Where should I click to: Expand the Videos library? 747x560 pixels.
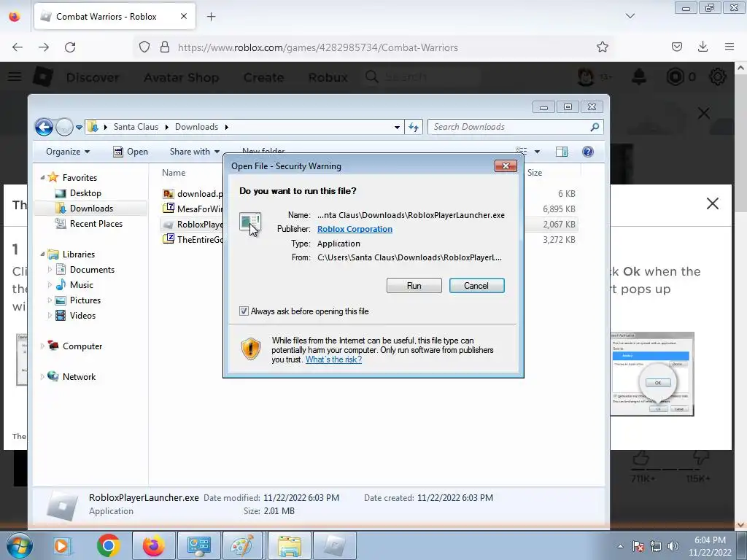click(50, 315)
